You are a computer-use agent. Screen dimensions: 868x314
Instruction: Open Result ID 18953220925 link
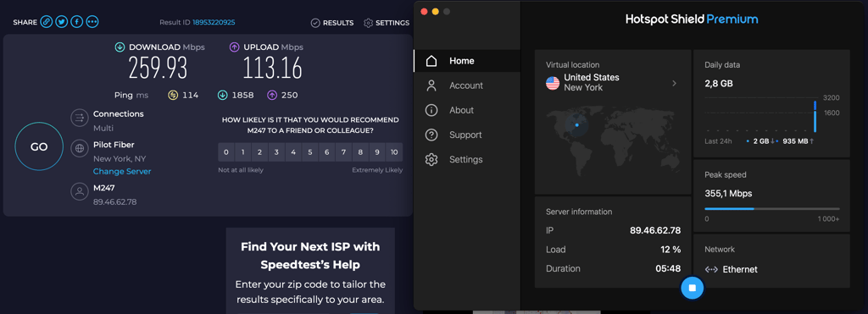pos(213,23)
